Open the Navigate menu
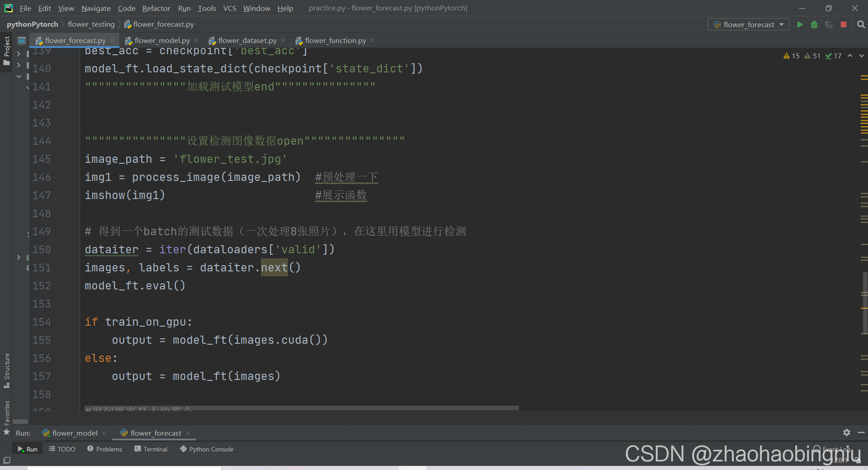Screen dimensions: 868x470 tap(96, 8)
